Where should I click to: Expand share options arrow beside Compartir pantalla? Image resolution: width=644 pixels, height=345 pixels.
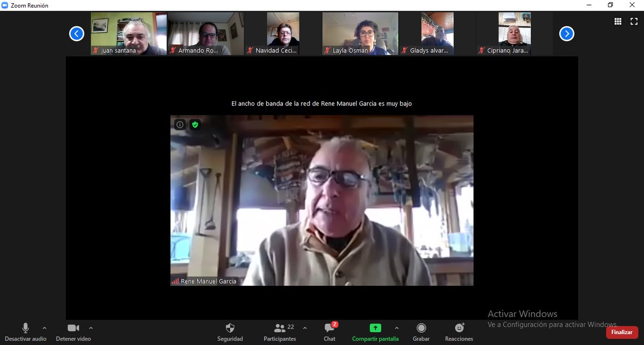pyautogui.click(x=397, y=328)
